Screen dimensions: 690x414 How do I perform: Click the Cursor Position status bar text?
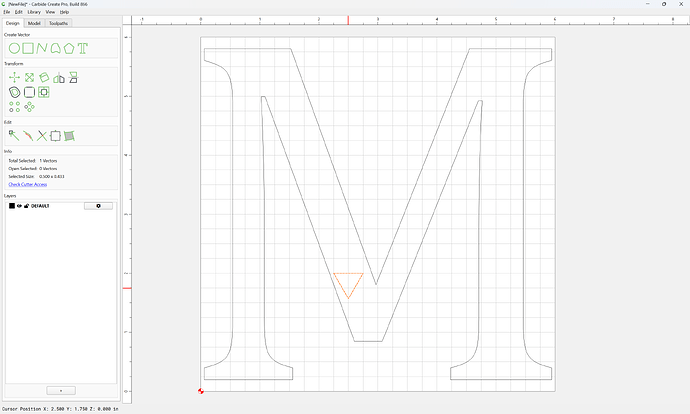click(x=60, y=409)
